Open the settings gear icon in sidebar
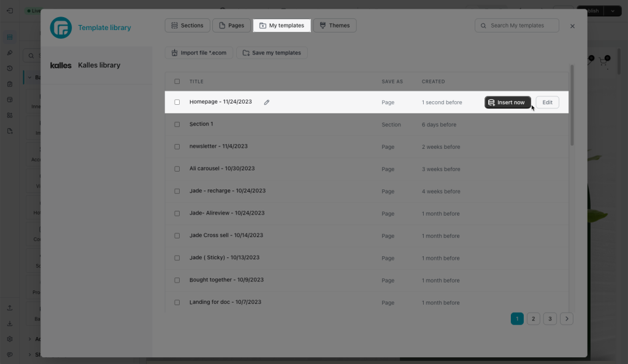628x364 pixels. (10, 339)
